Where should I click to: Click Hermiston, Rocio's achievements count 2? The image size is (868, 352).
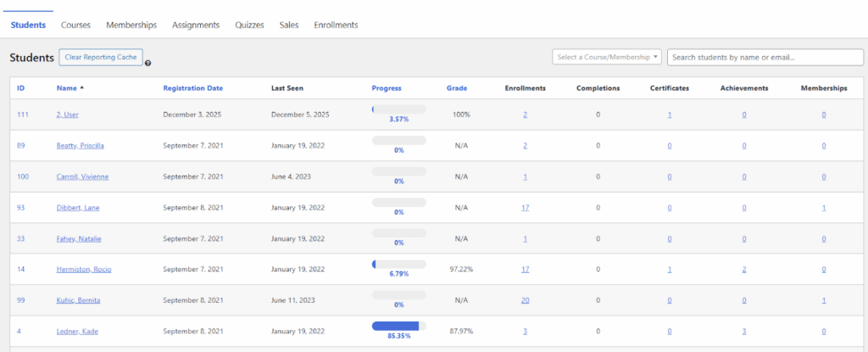pyautogui.click(x=744, y=270)
